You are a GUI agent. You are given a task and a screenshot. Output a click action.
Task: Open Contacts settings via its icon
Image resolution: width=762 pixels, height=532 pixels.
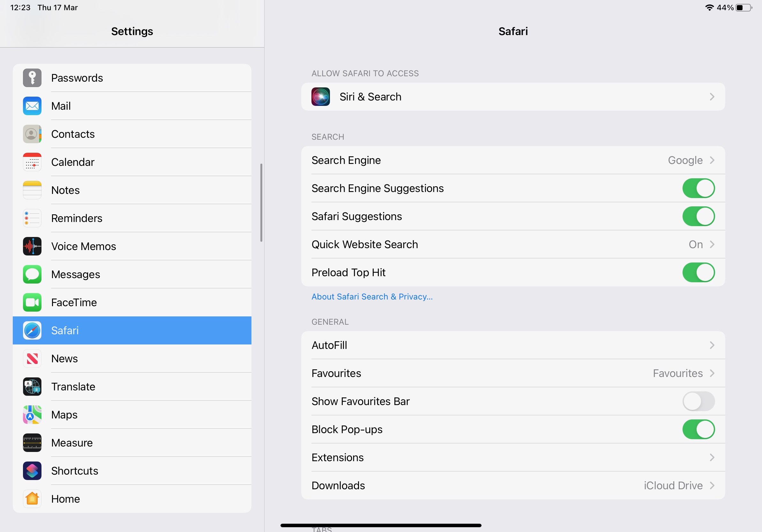pos(32,134)
